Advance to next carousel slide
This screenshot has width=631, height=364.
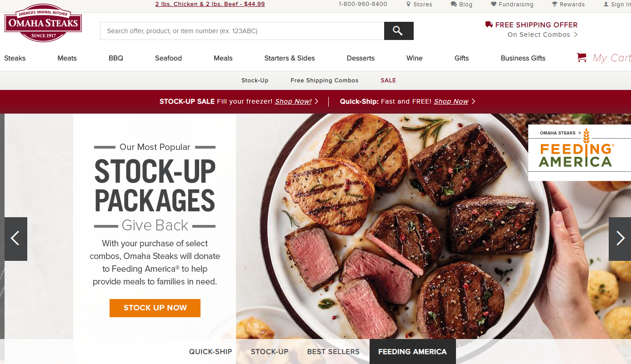620,239
